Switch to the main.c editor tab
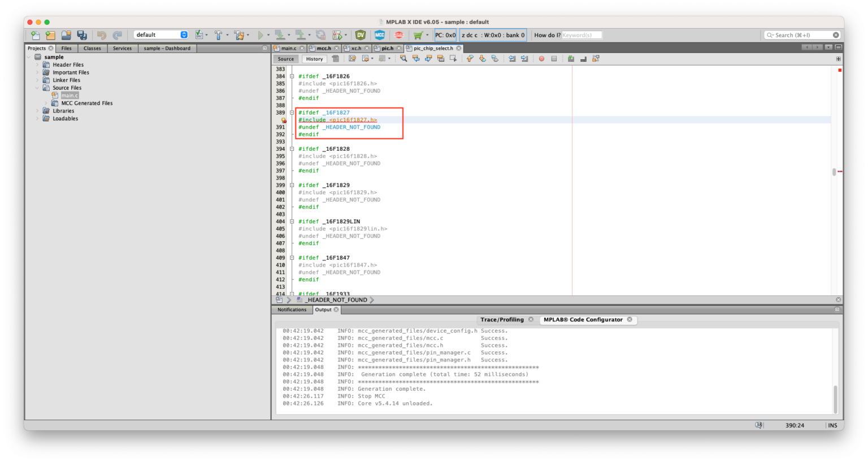The width and height of the screenshot is (868, 462). [x=289, y=49]
